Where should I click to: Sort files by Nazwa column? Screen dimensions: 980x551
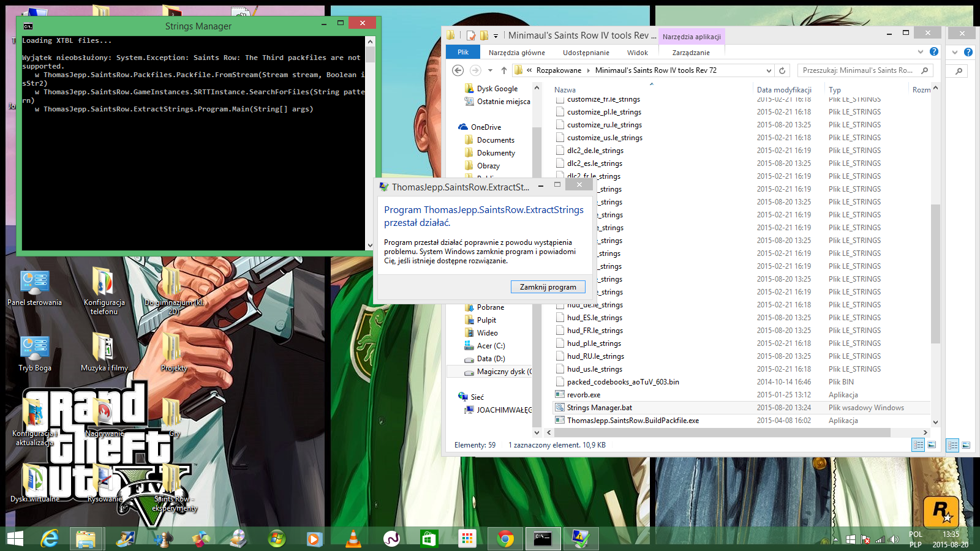tap(565, 89)
